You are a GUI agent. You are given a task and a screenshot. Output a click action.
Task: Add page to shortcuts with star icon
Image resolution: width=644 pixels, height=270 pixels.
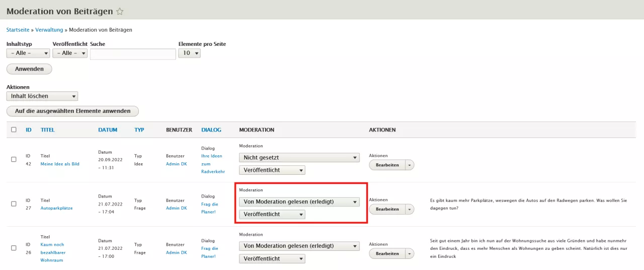(120, 11)
